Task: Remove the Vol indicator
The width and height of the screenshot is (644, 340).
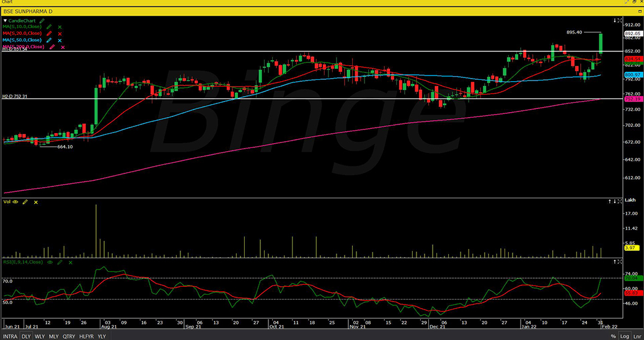Action: pos(36,202)
